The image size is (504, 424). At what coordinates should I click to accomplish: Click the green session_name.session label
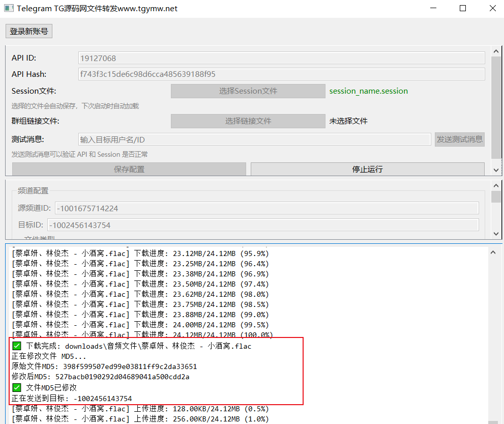(368, 91)
